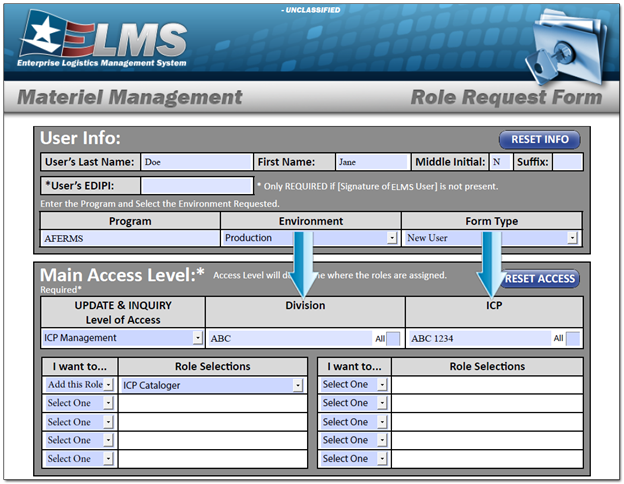Click the User Info section title
The height and width of the screenshot is (484, 624).
[x=80, y=138]
